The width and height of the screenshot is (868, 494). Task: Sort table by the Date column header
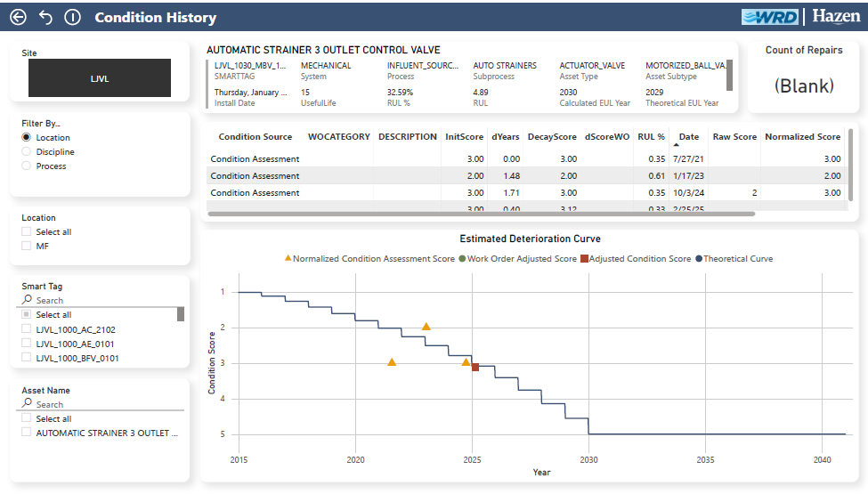pyautogui.click(x=689, y=137)
